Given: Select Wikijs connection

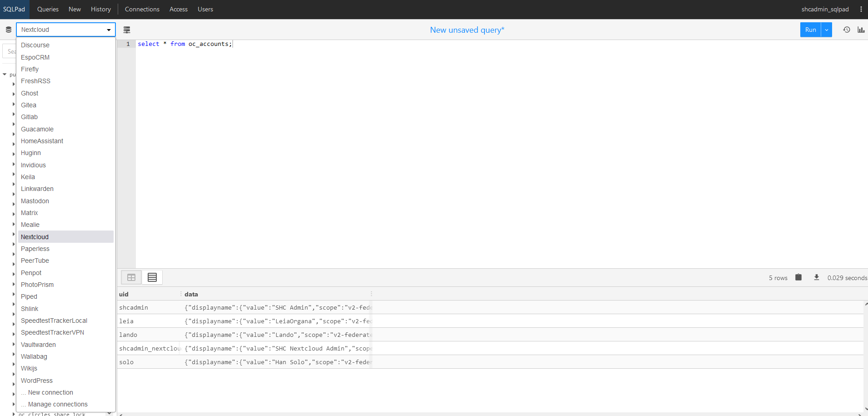Looking at the screenshot, I should click(x=66, y=368).
